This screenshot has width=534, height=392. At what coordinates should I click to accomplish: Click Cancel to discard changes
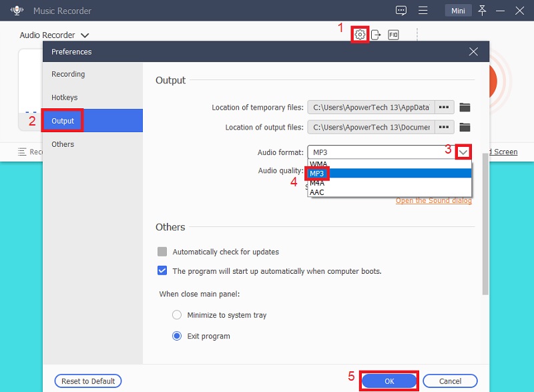(x=450, y=381)
